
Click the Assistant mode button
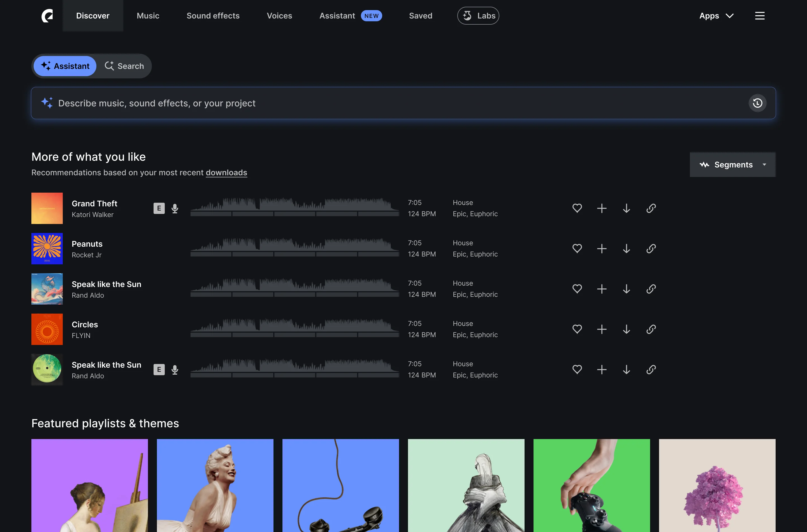coord(65,66)
